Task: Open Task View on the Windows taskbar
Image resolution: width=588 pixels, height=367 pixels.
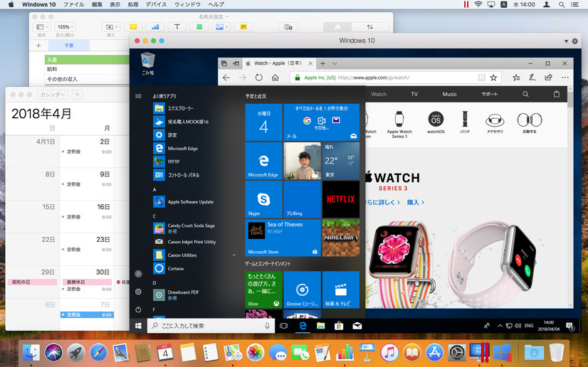Action: pyautogui.click(x=284, y=326)
